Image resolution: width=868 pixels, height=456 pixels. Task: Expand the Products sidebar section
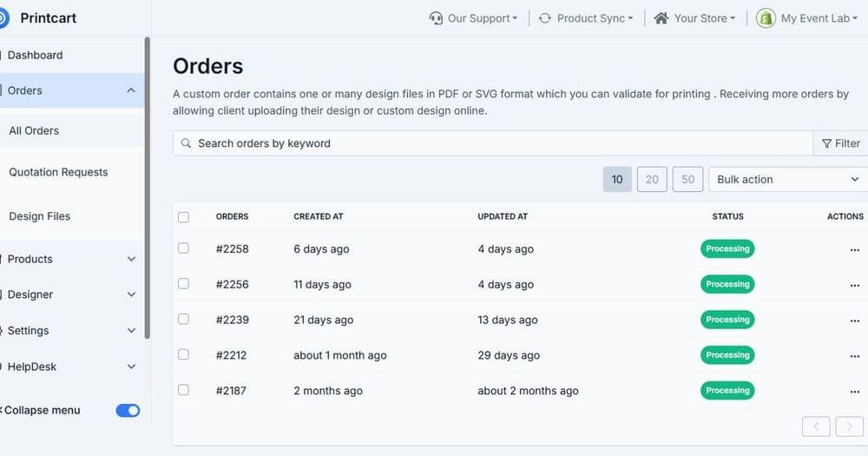tap(131, 259)
